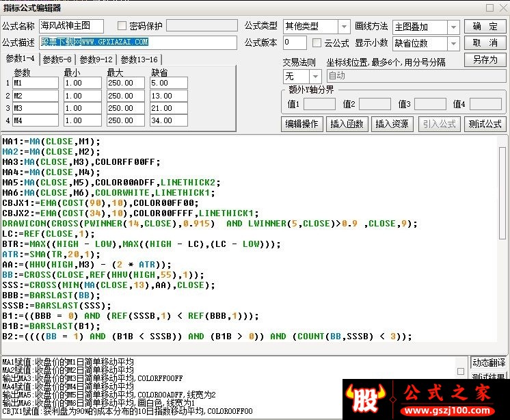Click the 动态翻译 tab button
Viewport: 510px width, 420px height.
pyautogui.click(x=489, y=363)
